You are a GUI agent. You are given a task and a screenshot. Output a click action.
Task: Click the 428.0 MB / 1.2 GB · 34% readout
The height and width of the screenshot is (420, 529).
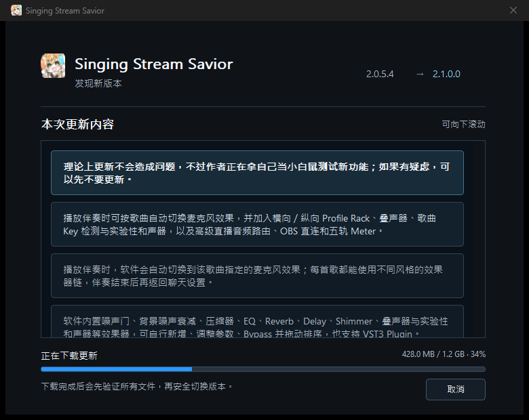click(444, 354)
